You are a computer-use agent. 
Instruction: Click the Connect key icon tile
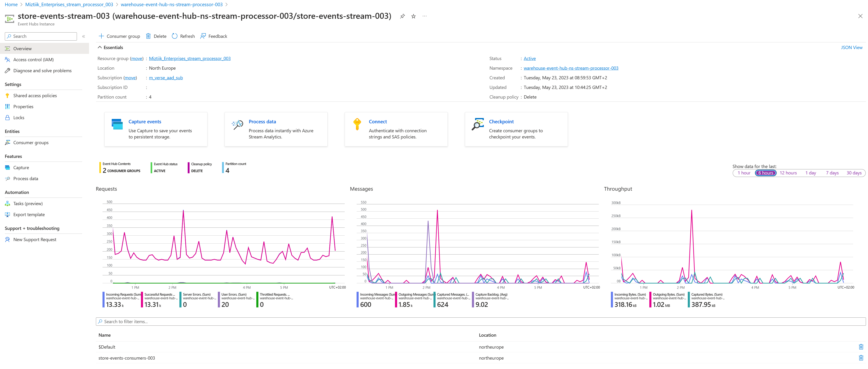click(x=357, y=124)
